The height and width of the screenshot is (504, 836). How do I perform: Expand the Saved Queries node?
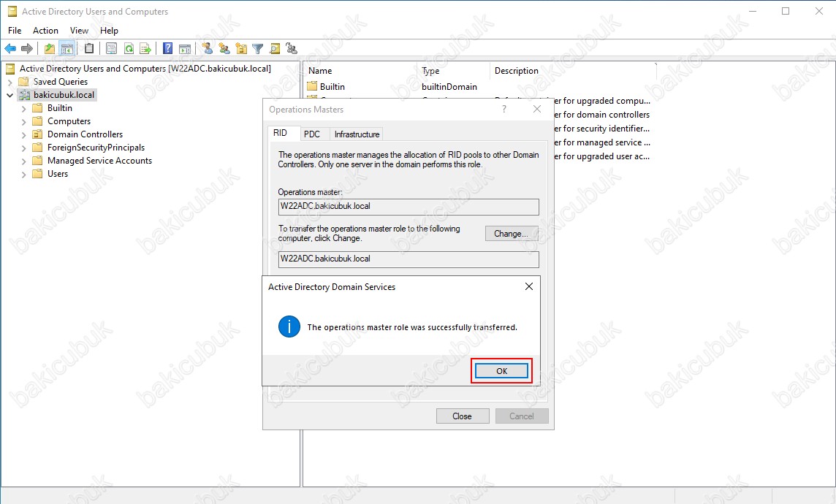[10, 82]
